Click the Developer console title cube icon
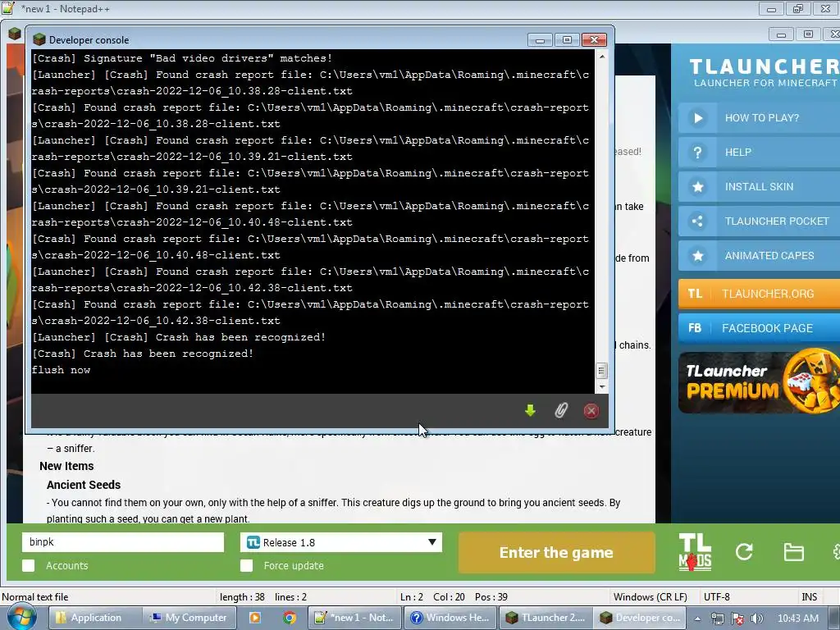Viewport: 840px width, 630px height. (x=39, y=39)
